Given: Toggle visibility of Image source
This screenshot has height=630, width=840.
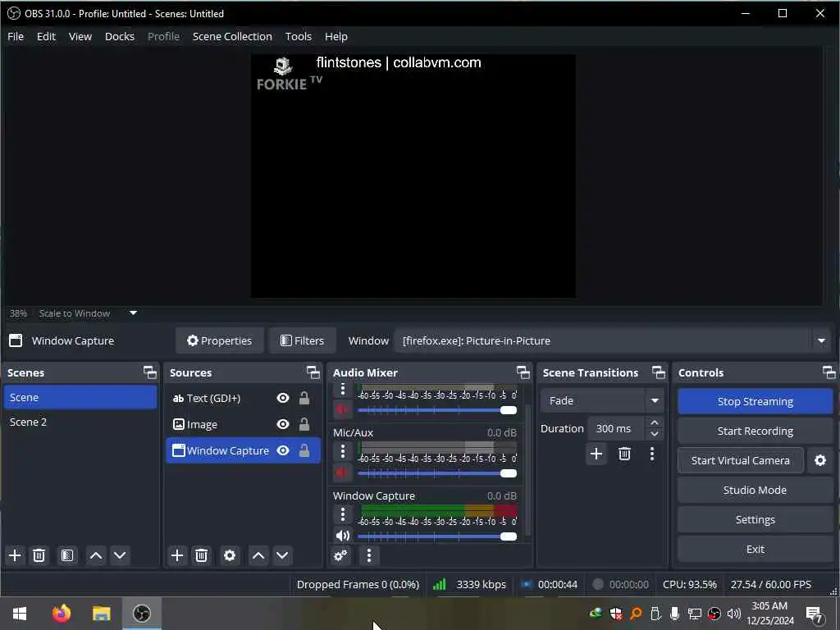Looking at the screenshot, I should click(x=283, y=424).
